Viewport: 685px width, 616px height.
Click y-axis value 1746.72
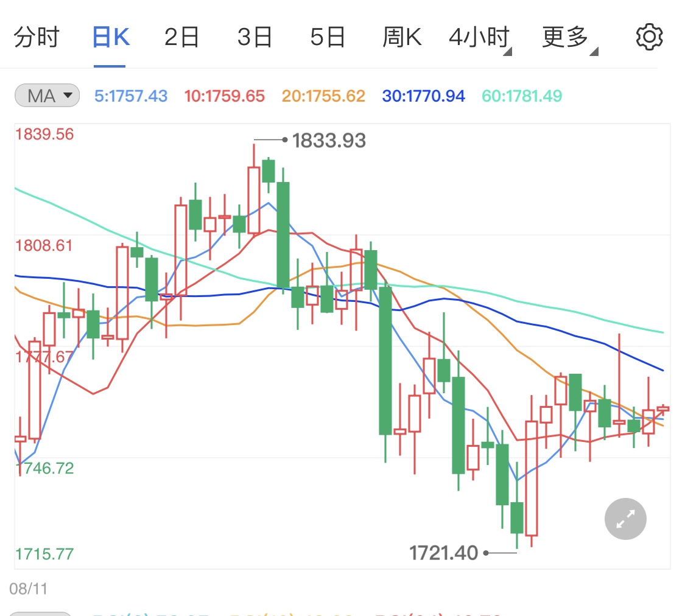(44, 468)
